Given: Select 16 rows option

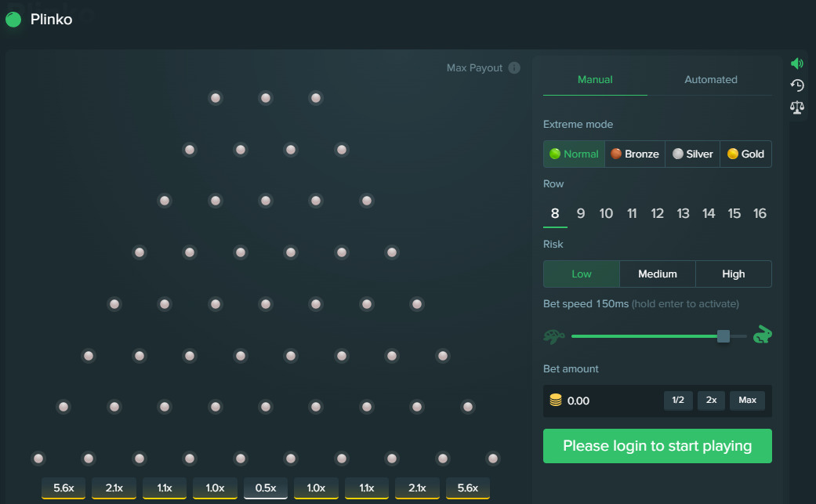Looking at the screenshot, I should pyautogui.click(x=759, y=214).
